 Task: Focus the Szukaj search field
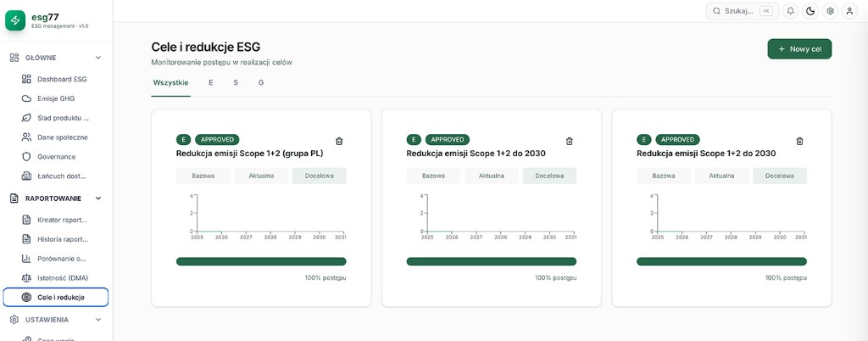pos(743,11)
